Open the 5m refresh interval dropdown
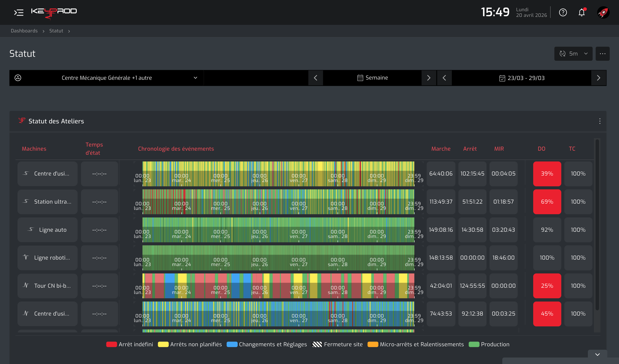 573,54
